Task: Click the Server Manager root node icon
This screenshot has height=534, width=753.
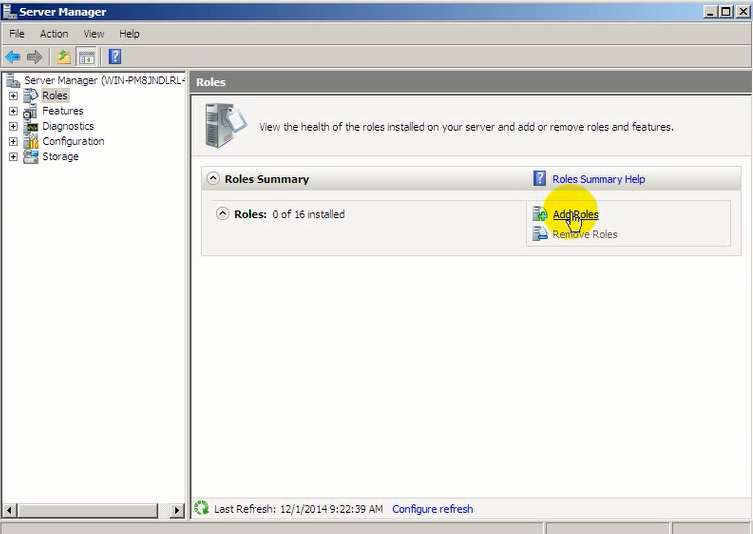Action: pos(13,80)
